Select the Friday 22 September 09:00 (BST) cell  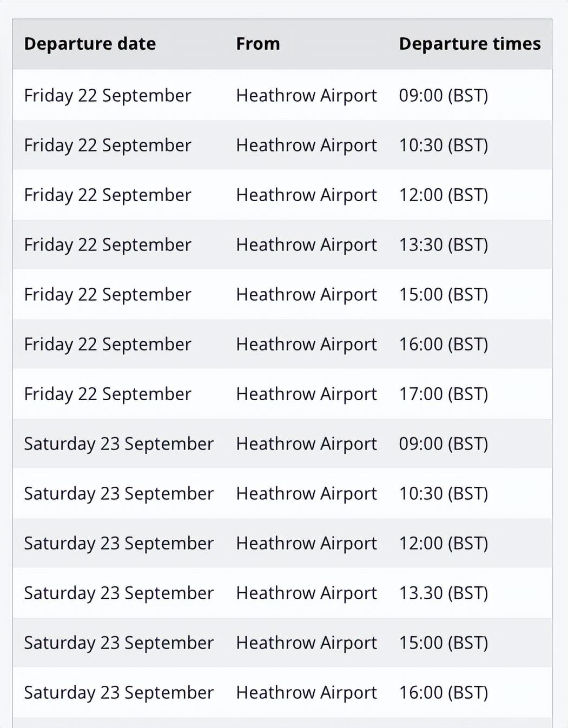(x=444, y=96)
